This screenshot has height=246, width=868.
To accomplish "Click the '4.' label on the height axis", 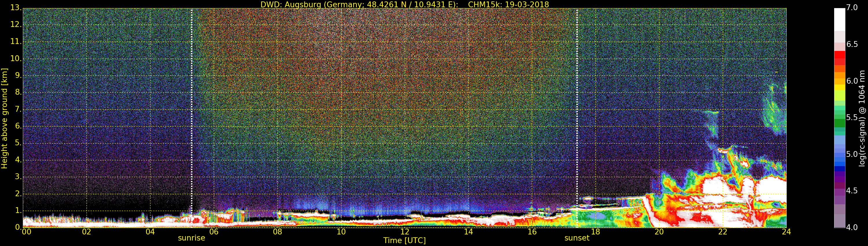I will (18, 160).
